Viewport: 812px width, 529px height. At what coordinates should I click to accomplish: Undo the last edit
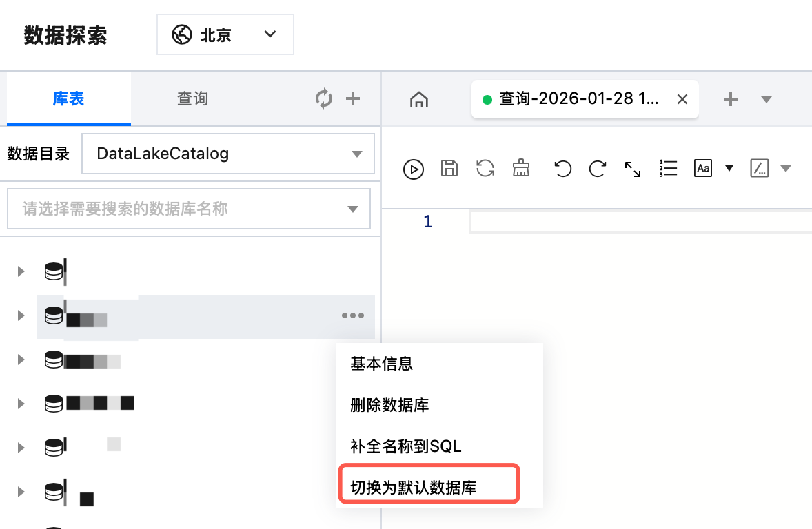(562, 169)
